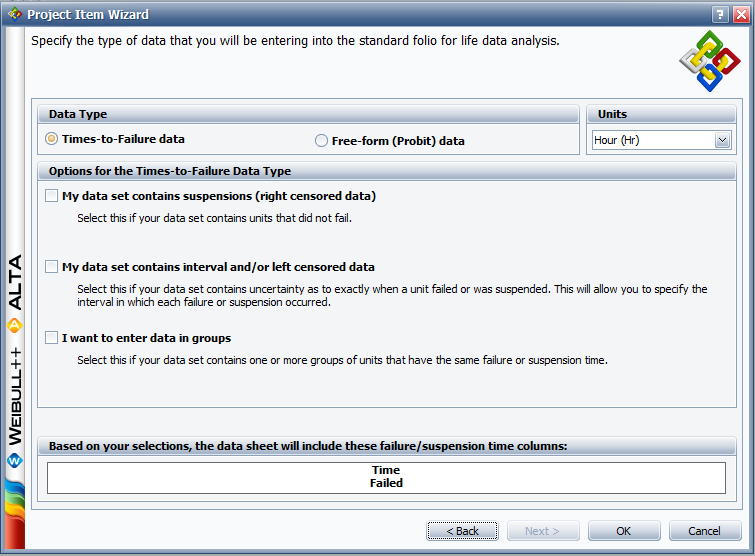Click the OK button
Screen dimensions: 755x556
pos(624,530)
